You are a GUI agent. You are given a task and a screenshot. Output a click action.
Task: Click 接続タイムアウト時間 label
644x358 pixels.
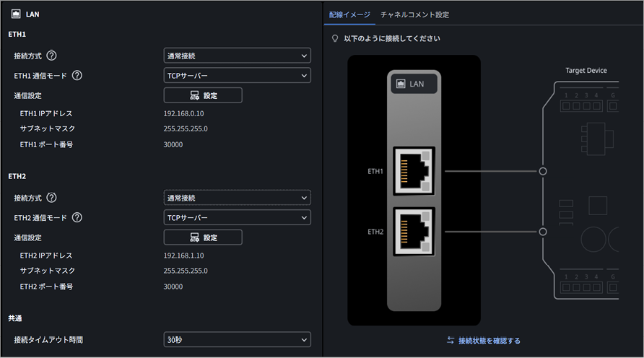pyautogui.click(x=48, y=339)
